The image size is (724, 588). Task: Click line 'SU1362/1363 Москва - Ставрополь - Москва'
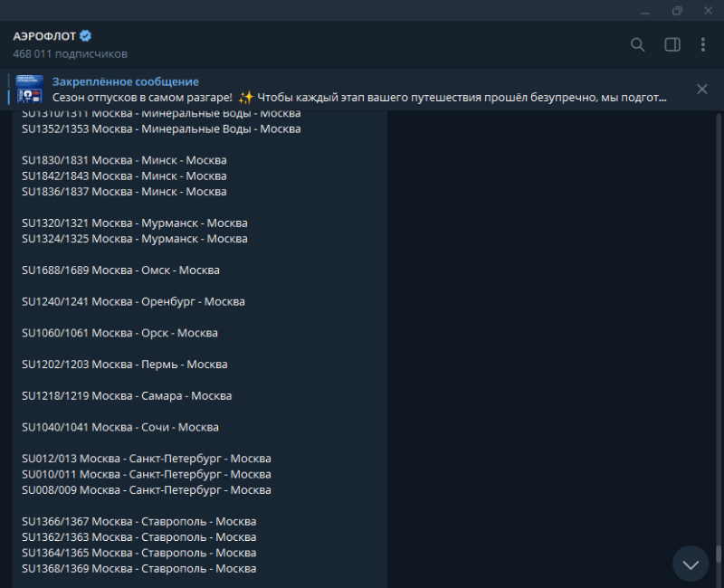click(x=139, y=536)
